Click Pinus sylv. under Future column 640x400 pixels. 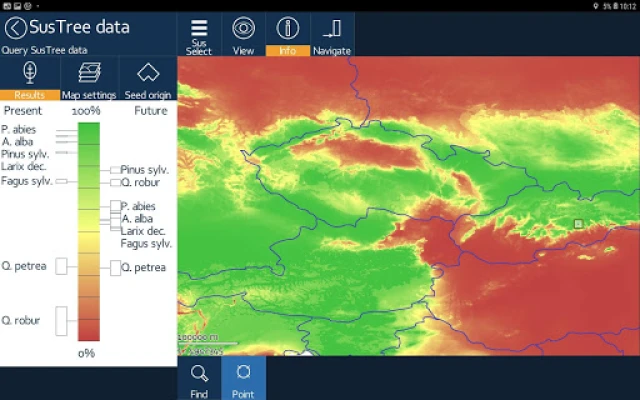144,170
